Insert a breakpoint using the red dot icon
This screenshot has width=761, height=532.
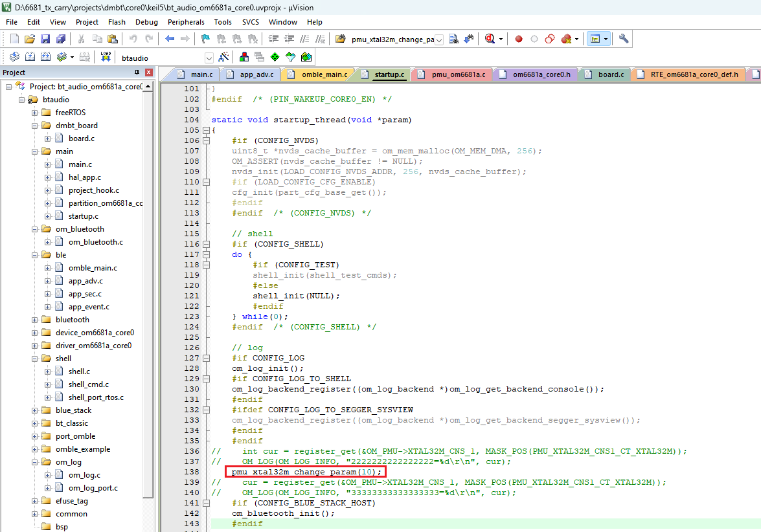519,39
